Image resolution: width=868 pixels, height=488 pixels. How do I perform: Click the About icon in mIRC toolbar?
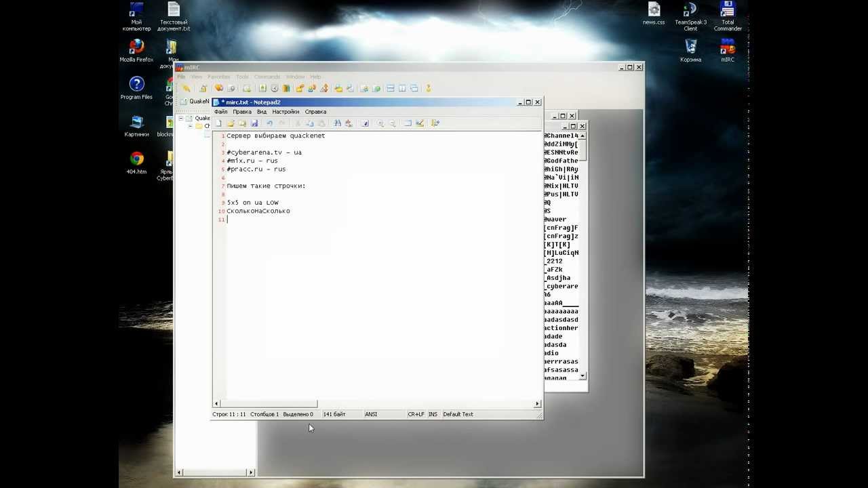point(429,88)
